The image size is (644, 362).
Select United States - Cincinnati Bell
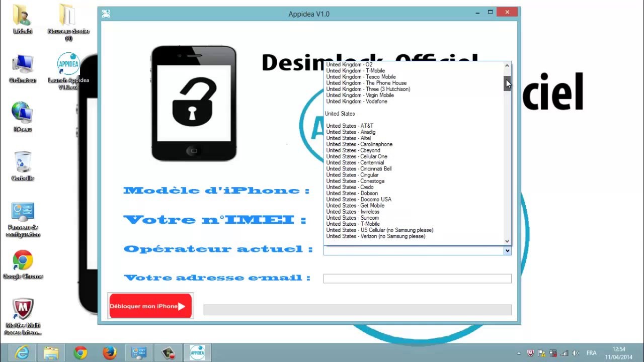[x=359, y=169]
